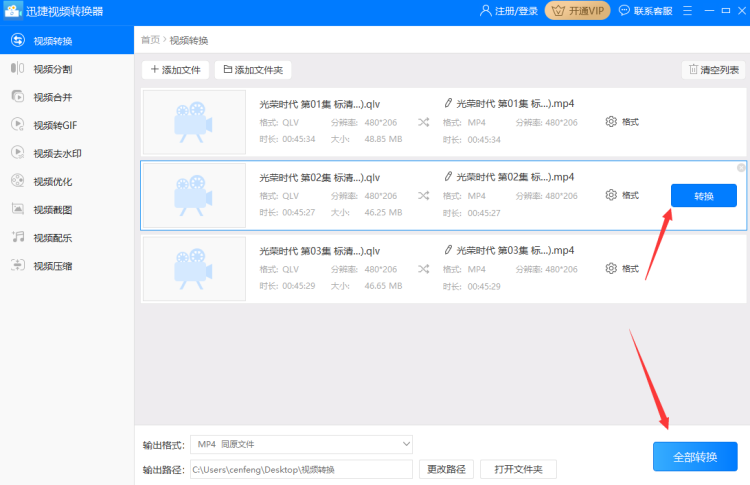Expand the 输出格式 dropdown
The height and width of the screenshot is (485, 750).
[301, 444]
